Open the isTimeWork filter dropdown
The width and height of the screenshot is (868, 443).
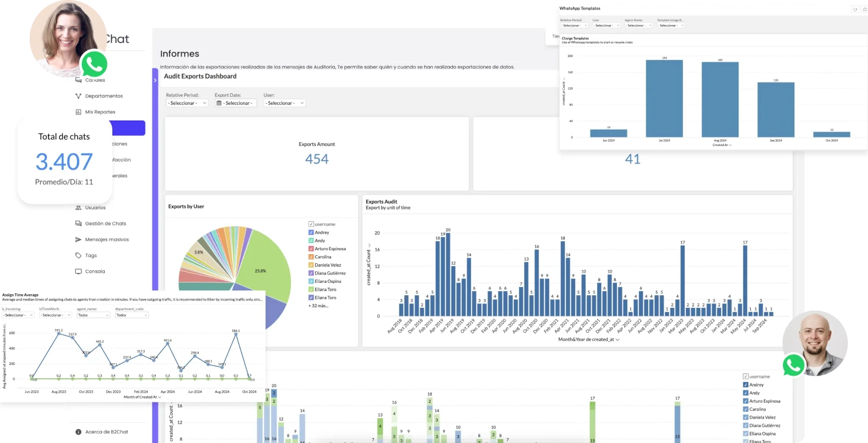tap(56, 315)
